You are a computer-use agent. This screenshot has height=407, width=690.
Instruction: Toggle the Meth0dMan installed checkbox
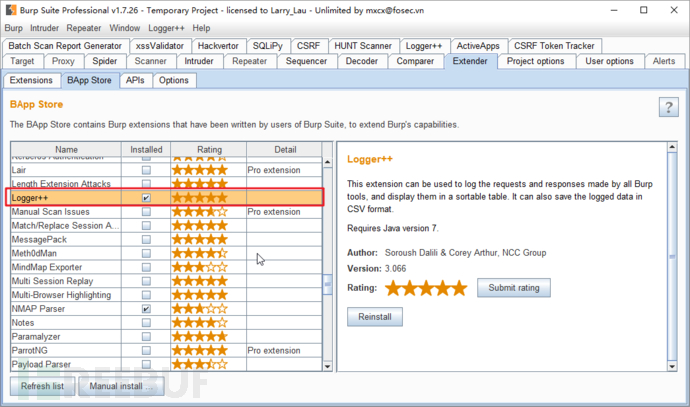click(x=146, y=253)
